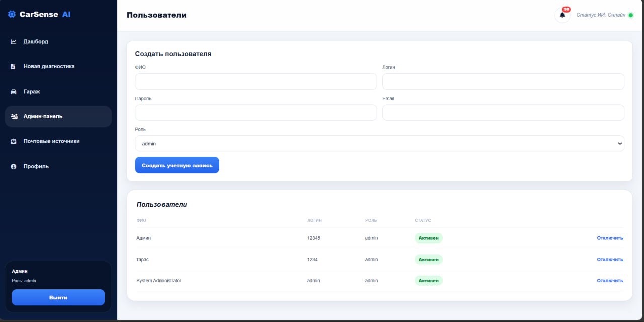Click login value 1234
644x322 pixels.
[312, 260]
